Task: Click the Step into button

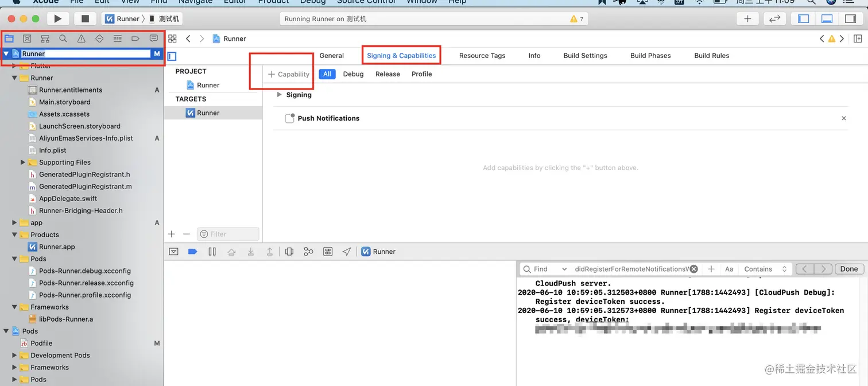Action: coord(251,252)
